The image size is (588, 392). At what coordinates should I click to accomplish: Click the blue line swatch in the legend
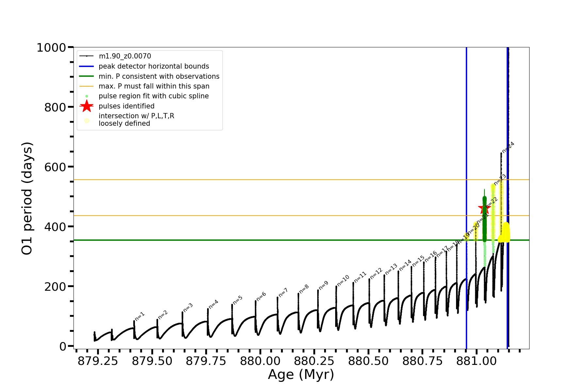87,66
